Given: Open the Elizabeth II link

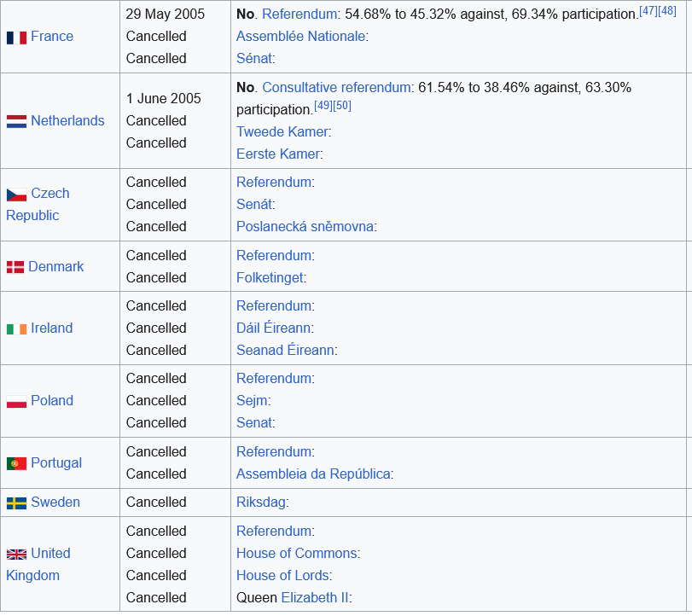Looking at the screenshot, I should coord(315,597).
